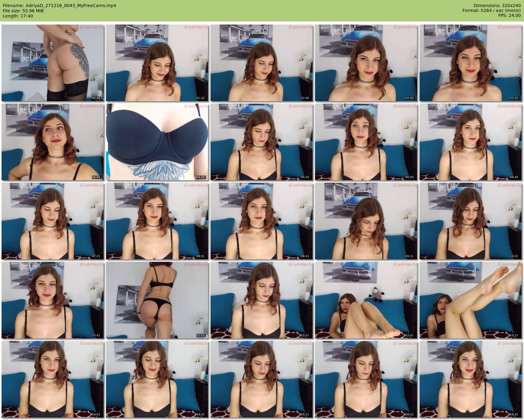524x420 pixels.
Task: Select the "FPS: 24.00" text
Action: coord(510,15)
